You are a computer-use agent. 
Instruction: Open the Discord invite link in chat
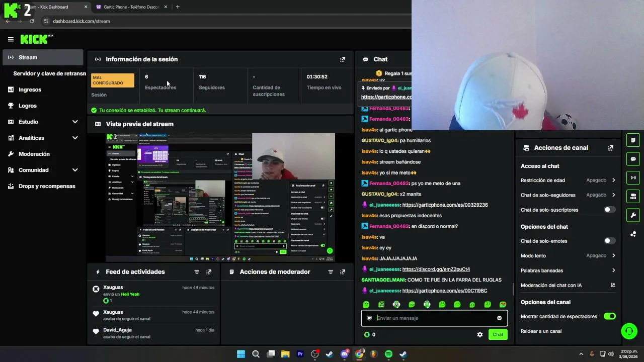click(436, 269)
